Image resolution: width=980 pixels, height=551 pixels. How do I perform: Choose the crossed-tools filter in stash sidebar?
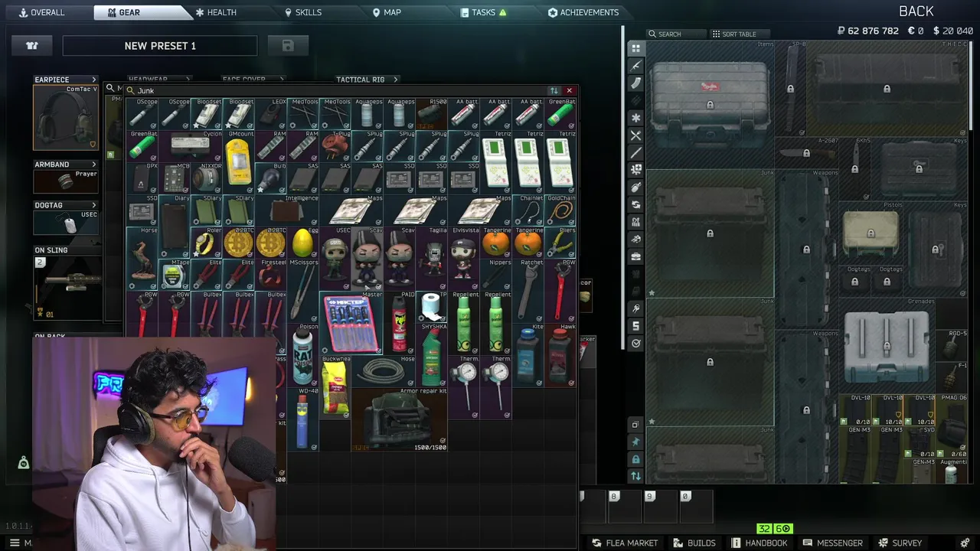pyautogui.click(x=635, y=135)
